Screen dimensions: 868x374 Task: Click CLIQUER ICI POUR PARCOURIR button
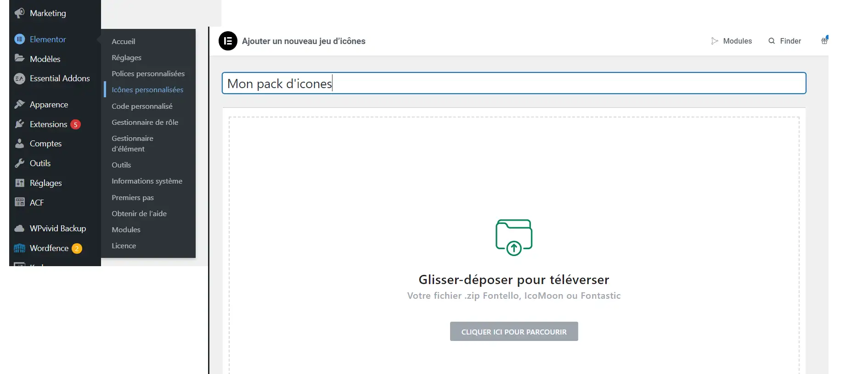pyautogui.click(x=513, y=331)
